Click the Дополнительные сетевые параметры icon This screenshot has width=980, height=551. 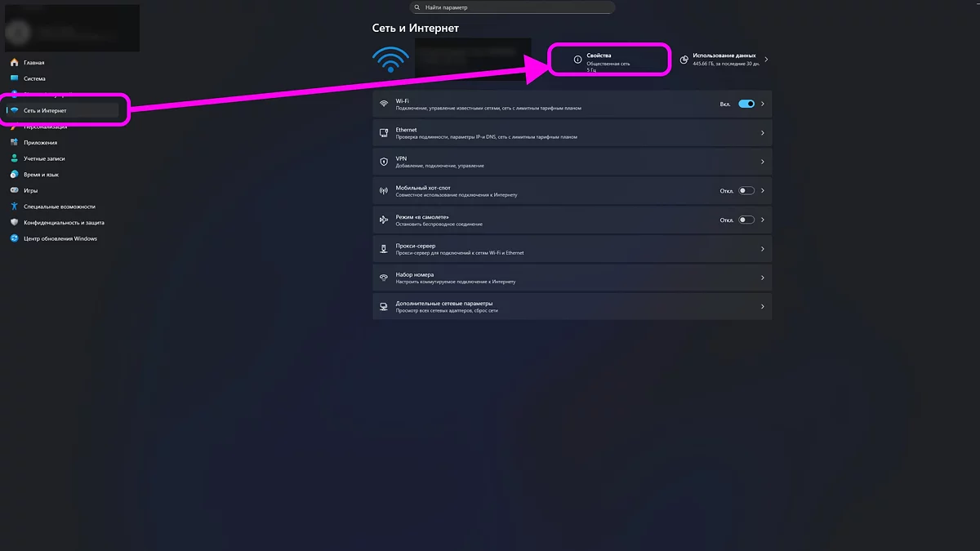click(x=384, y=307)
